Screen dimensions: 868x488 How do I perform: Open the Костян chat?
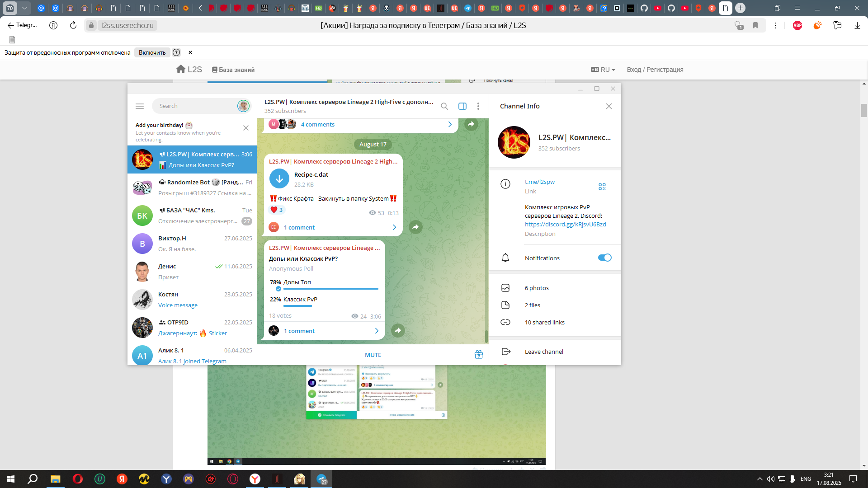point(192,300)
